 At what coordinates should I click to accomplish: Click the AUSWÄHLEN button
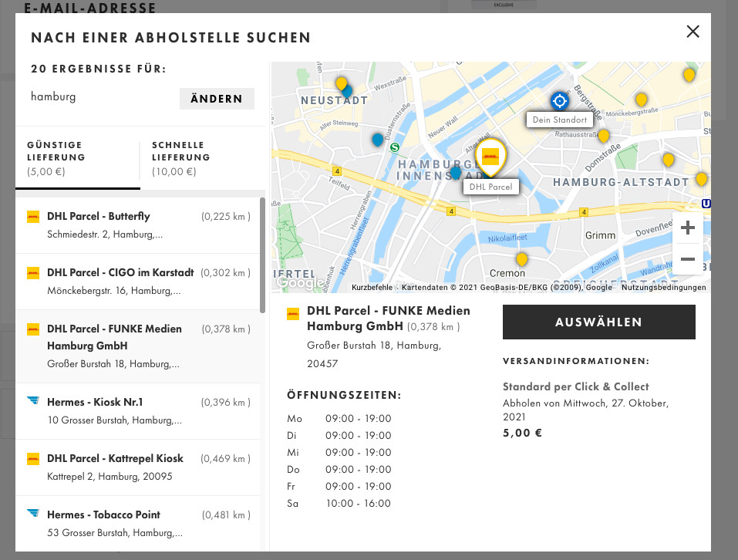598,322
